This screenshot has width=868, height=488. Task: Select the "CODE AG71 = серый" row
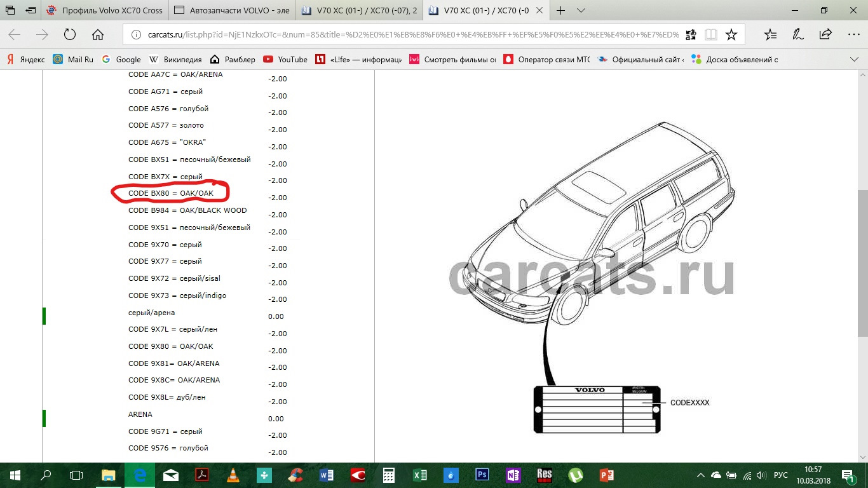point(165,91)
